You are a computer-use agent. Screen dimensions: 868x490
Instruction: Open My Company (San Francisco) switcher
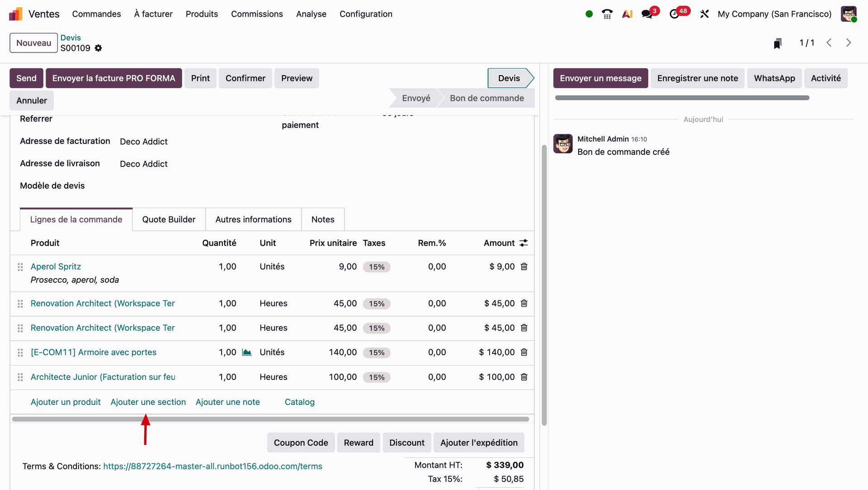(774, 14)
